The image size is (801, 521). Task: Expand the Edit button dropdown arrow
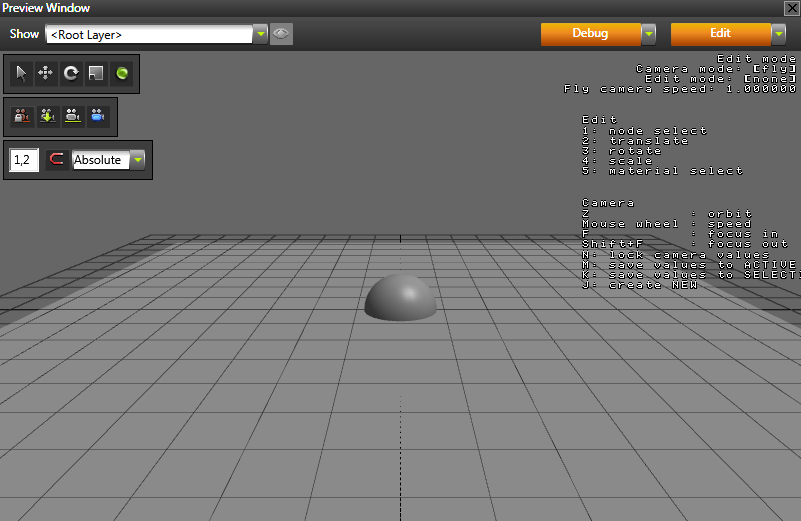pos(778,34)
